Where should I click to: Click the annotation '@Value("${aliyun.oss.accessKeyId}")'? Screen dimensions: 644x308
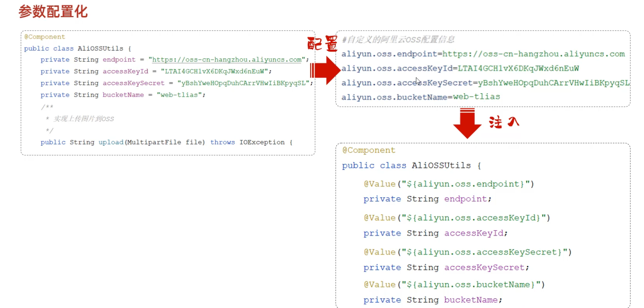click(457, 218)
